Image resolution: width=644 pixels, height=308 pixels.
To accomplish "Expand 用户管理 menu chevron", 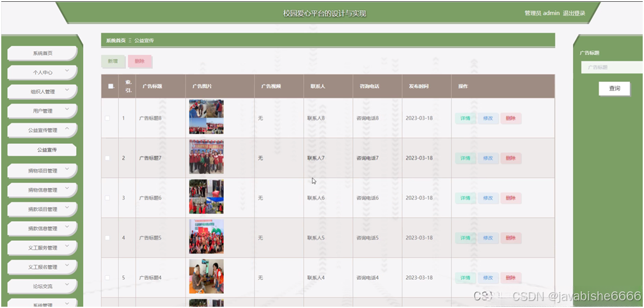I will click(x=67, y=111).
